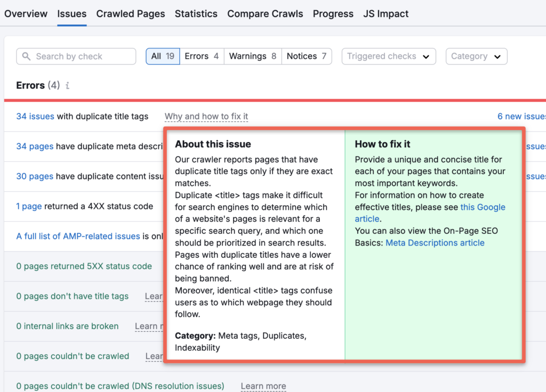Expand the chevron on Triggered checks filter
Image resolution: width=546 pixels, height=392 pixels.
425,56
